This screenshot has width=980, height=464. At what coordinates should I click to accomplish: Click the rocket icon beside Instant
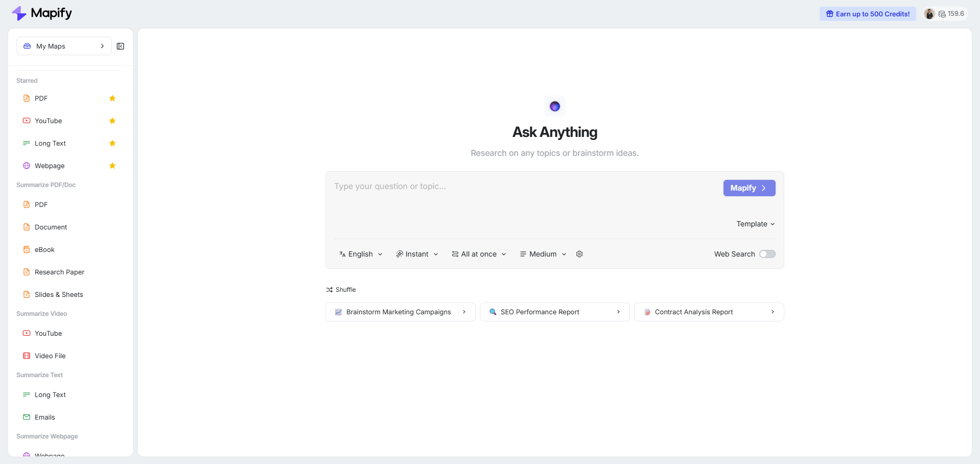(400, 254)
